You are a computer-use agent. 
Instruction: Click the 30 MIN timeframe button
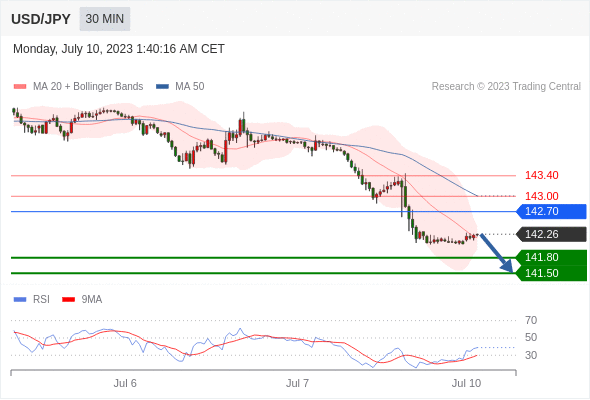click(x=105, y=19)
